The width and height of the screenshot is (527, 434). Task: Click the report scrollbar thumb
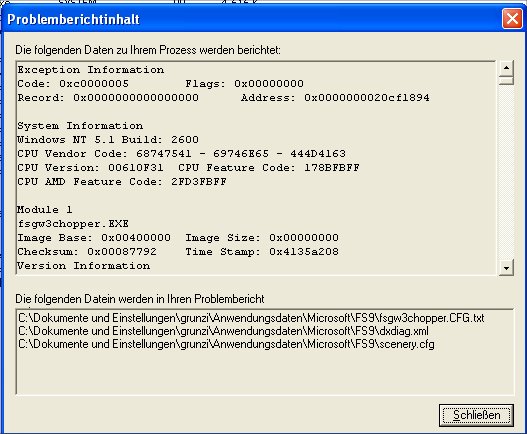506,80
